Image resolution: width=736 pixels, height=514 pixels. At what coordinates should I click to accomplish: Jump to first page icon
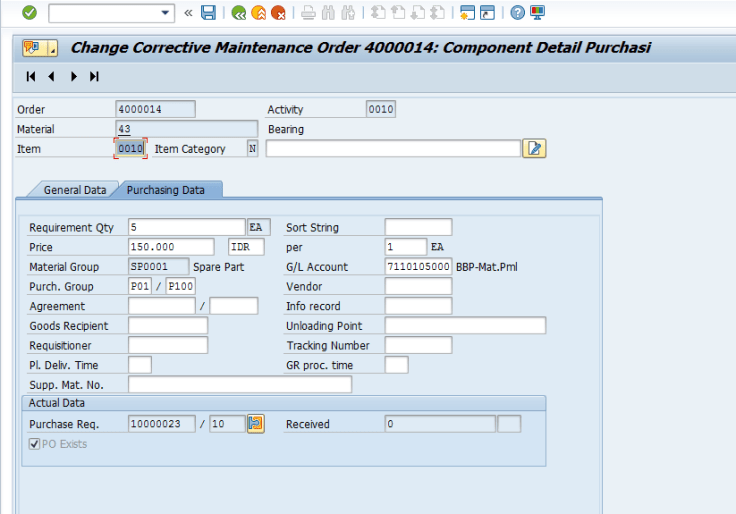click(378, 13)
